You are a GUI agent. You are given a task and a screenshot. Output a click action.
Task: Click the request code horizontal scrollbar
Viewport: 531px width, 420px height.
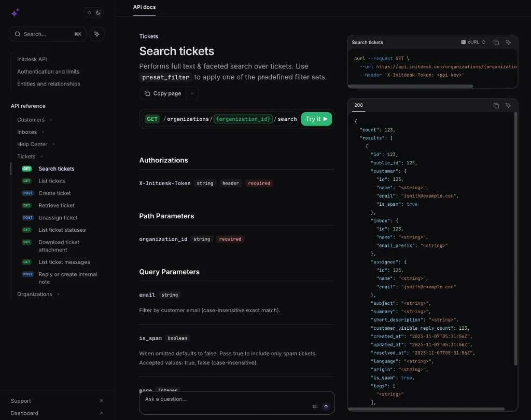pos(411,86)
